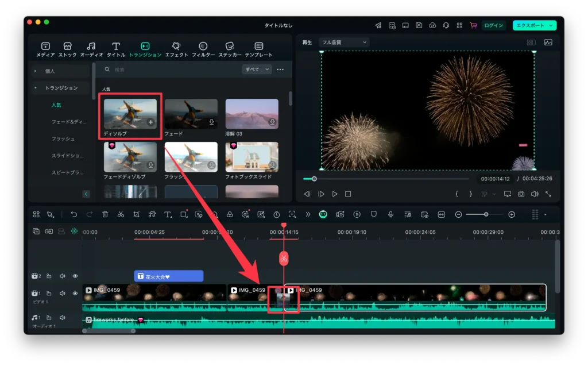Take a snapshot with the camera icon
Image resolution: width=588 pixels, height=366 pixels.
point(521,194)
